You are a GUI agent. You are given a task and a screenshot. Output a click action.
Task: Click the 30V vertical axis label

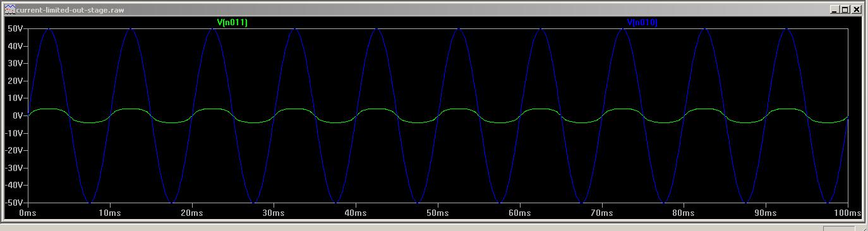15,64
